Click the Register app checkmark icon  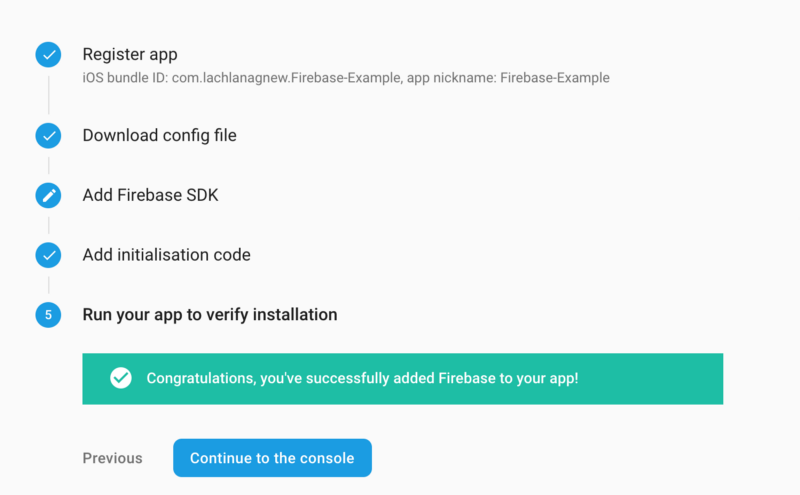click(48, 55)
